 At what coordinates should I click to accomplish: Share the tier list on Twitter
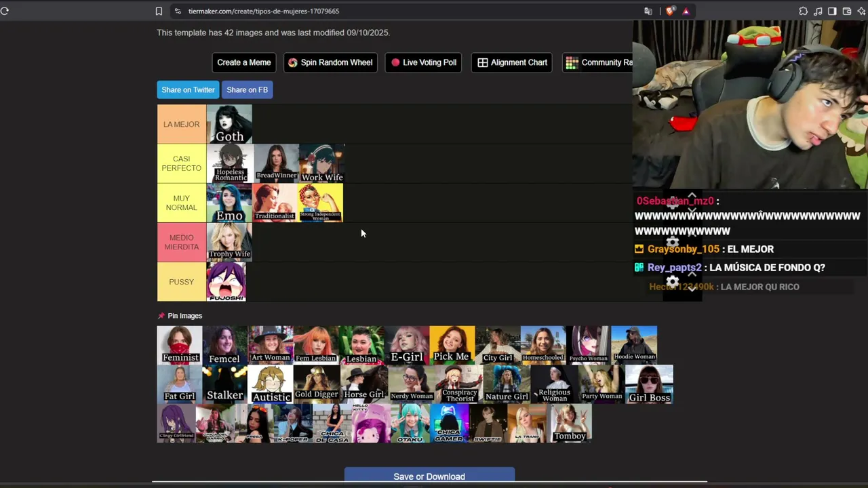(188, 89)
